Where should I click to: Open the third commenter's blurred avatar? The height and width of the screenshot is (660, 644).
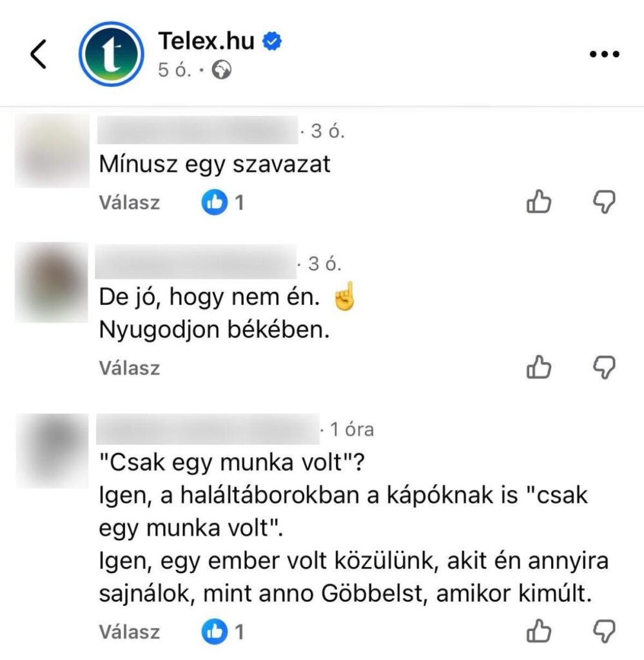point(52,451)
